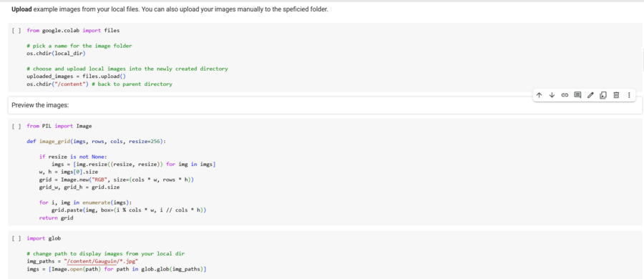Run the import glob cell
This screenshot has height=279, width=644.
pos(16,238)
